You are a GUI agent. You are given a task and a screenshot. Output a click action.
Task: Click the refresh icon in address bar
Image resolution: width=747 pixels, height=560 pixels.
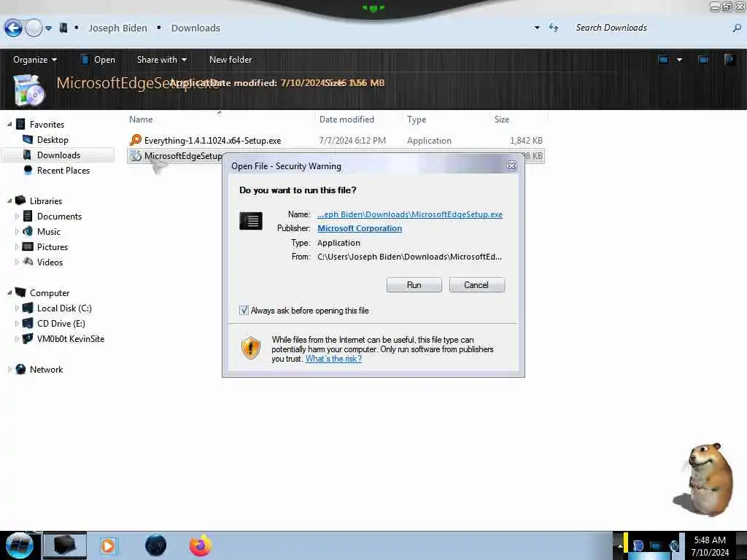pyautogui.click(x=554, y=28)
